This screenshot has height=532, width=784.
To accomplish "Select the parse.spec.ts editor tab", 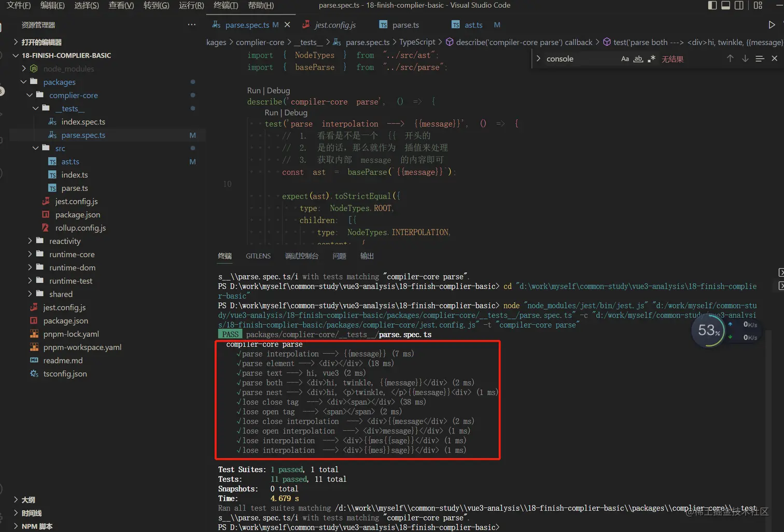I will point(247,25).
